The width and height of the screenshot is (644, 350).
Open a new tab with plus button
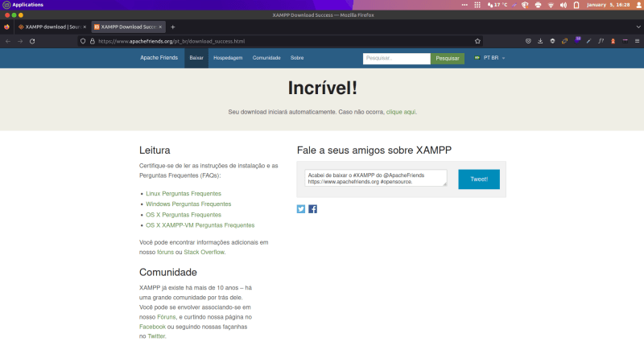[x=173, y=27]
